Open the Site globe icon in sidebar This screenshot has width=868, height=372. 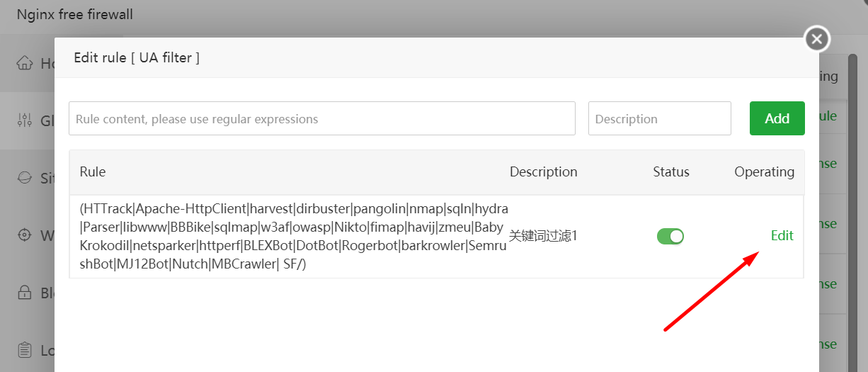(x=25, y=177)
